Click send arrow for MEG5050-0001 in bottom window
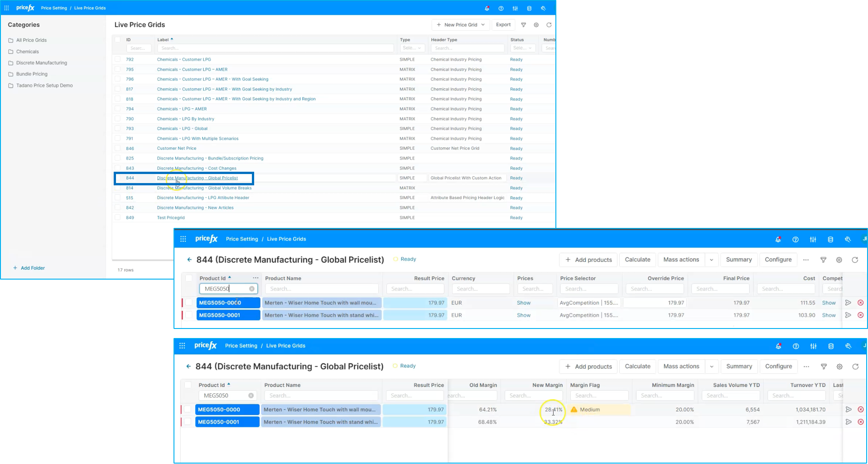 [x=849, y=422]
